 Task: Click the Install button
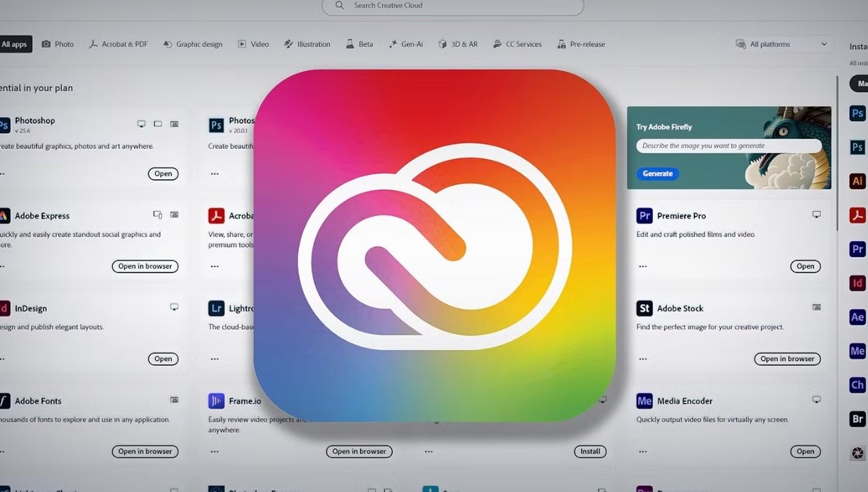[x=590, y=452]
